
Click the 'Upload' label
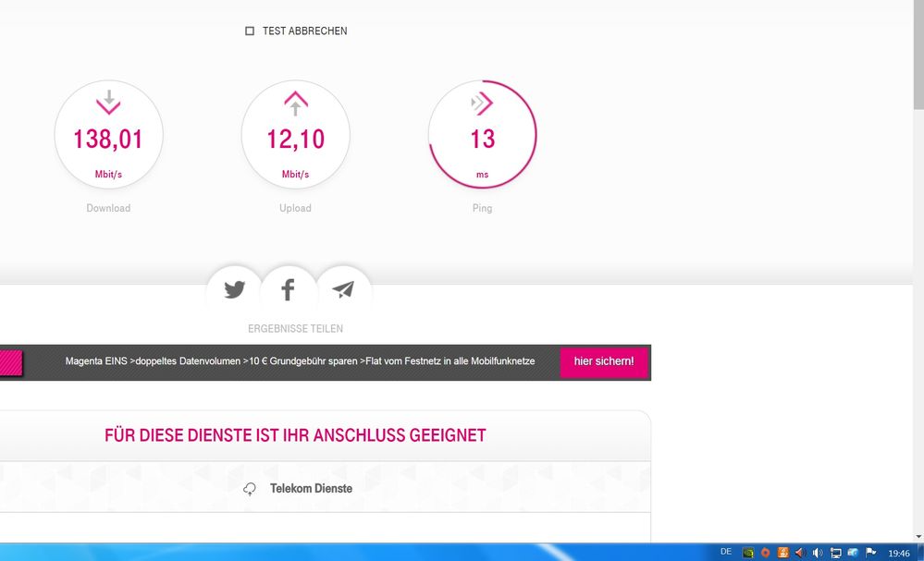(x=295, y=208)
